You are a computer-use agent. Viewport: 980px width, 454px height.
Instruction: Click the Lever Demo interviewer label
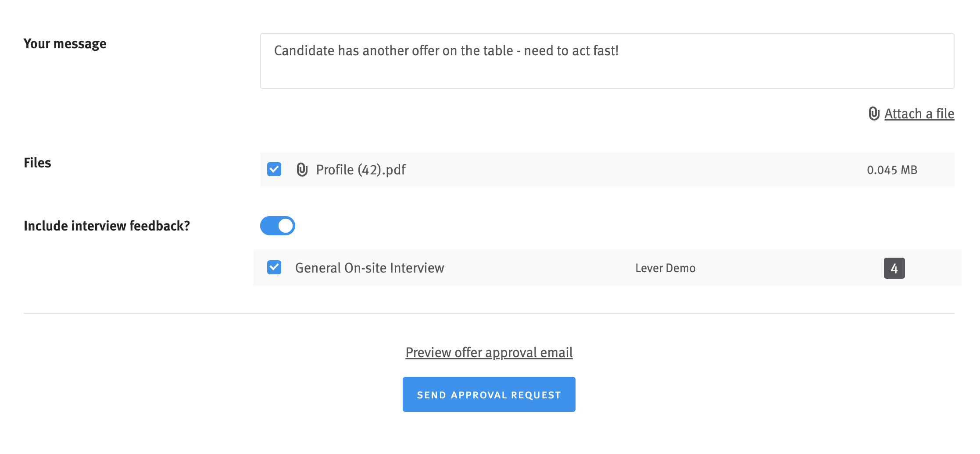click(665, 268)
